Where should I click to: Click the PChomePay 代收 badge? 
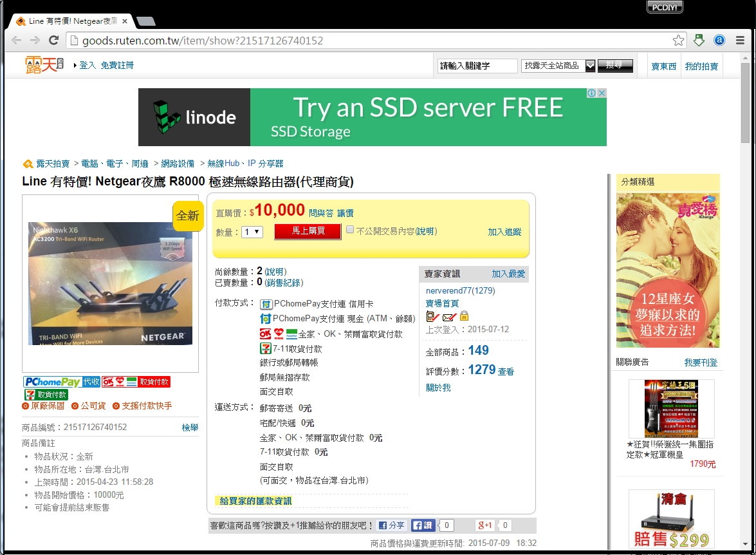pos(62,382)
